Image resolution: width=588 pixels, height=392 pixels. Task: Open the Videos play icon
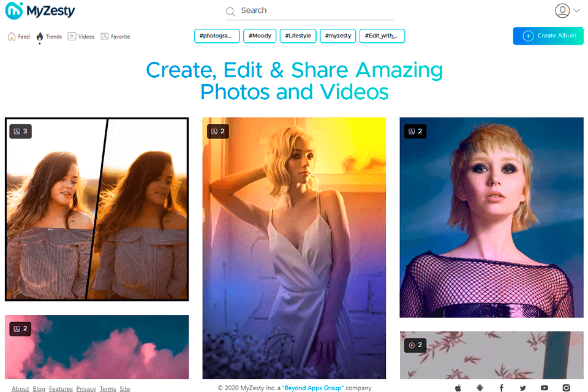pyautogui.click(x=72, y=36)
